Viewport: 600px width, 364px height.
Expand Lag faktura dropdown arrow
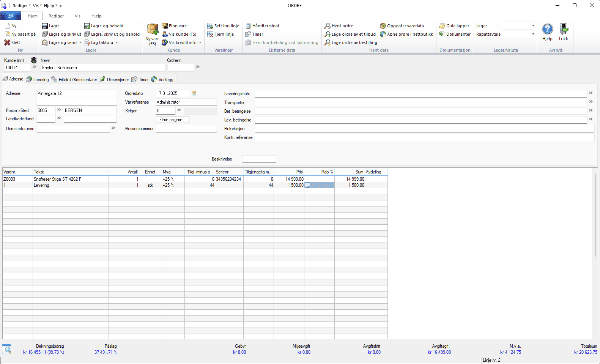[x=117, y=43]
